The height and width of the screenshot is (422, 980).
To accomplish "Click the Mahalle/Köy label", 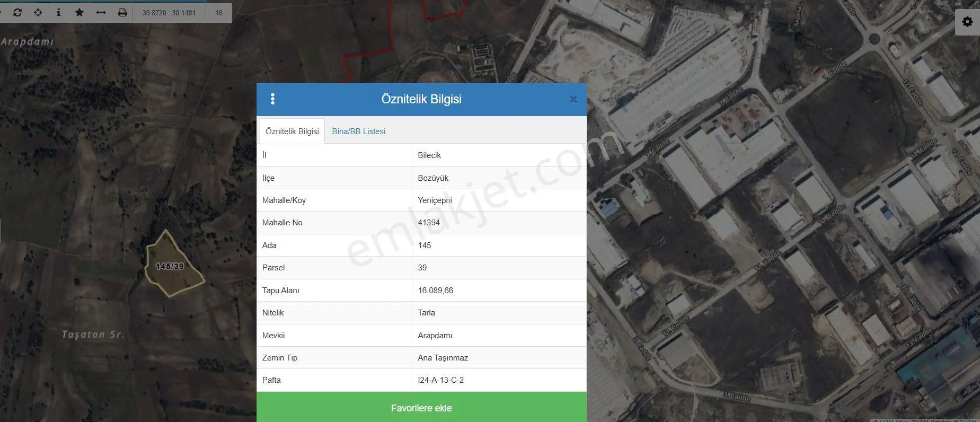I will (x=284, y=200).
